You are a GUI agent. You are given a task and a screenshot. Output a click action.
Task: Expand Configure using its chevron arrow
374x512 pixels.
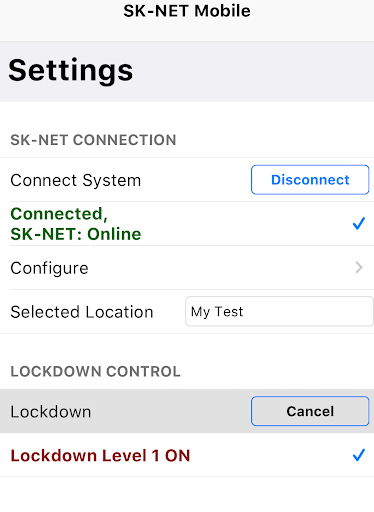tap(359, 267)
